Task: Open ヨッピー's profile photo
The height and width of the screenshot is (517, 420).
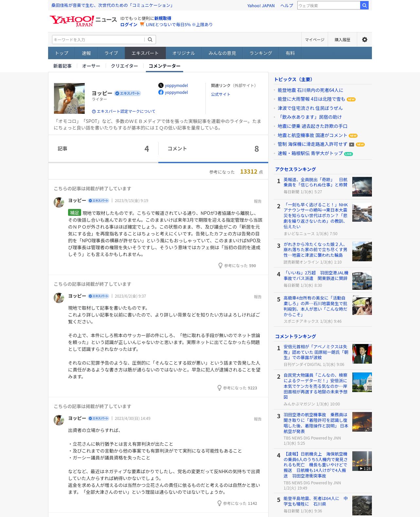Action: click(x=69, y=98)
